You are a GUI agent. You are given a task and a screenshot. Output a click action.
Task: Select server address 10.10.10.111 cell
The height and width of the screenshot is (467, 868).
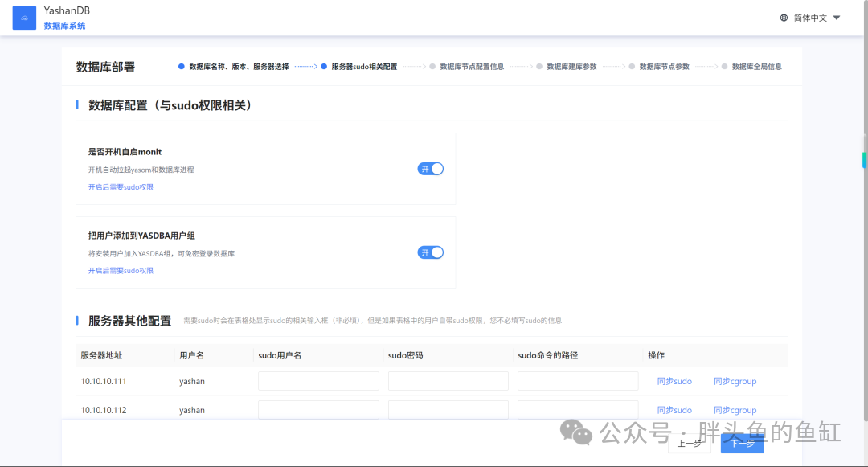(x=104, y=381)
